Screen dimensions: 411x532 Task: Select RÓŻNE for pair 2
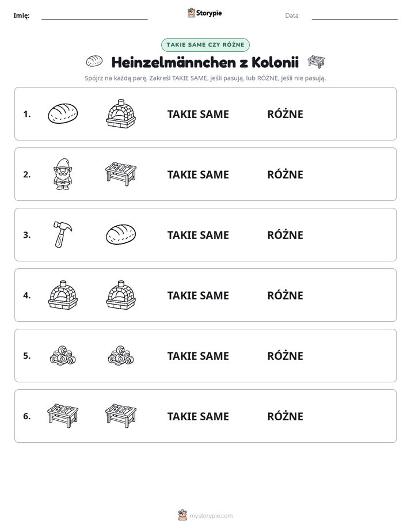click(x=285, y=174)
